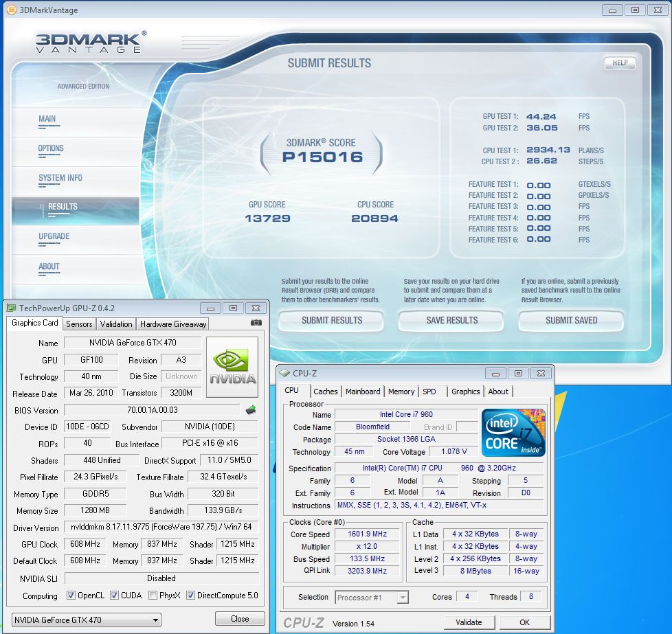Click the SUBMIT RESULTS button
The width and height of the screenshot is (672, 634).
[331, 320]
